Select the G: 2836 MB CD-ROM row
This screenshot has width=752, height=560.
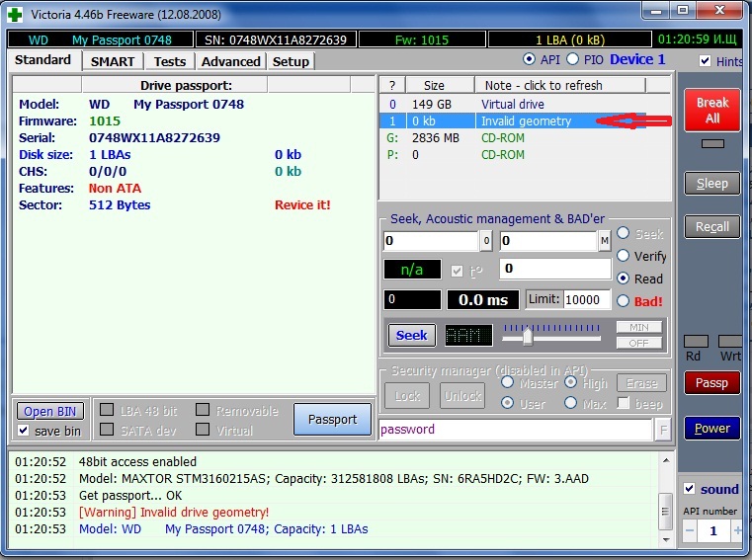pyautogui.click(x=525, y=138)
